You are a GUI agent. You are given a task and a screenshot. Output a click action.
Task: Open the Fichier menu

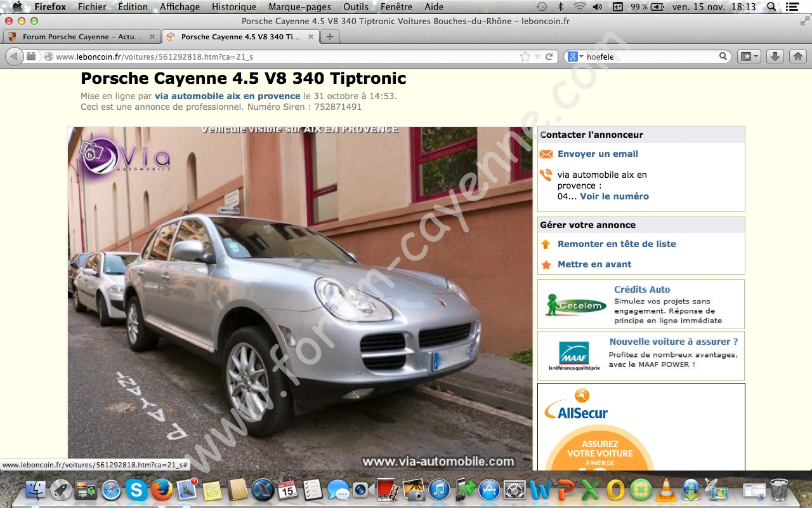(x=92, y=7)
